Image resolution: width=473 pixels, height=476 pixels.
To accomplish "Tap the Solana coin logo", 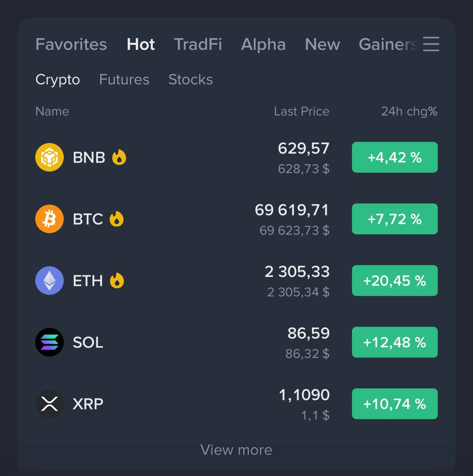I will [x=49, y=342].
